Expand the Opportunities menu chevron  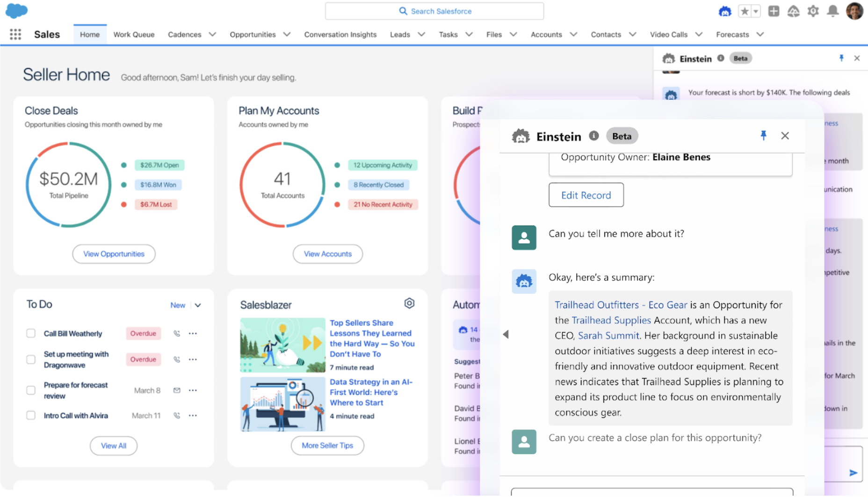click(x=287, y=34)
